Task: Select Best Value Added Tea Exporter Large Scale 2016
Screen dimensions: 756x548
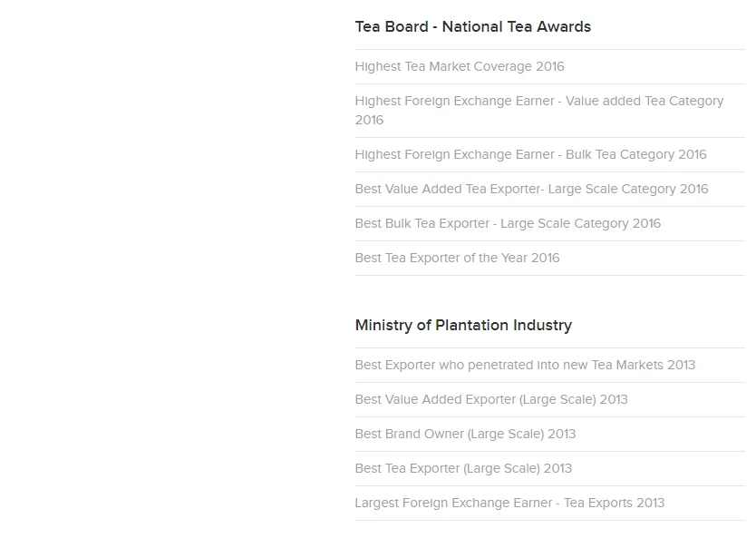Action: 531,189
